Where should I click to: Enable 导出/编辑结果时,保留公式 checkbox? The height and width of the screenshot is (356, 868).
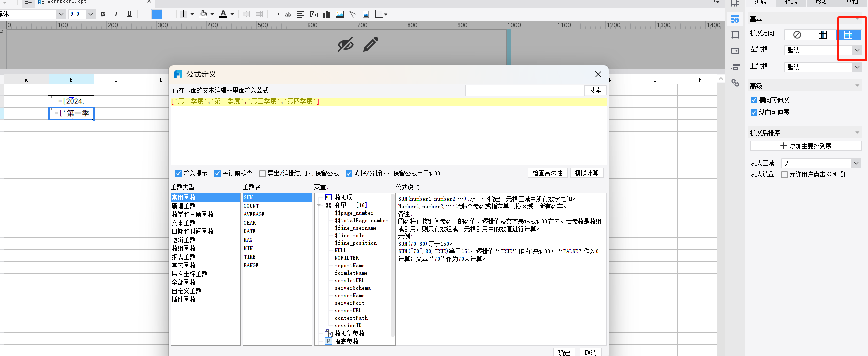click(262, 173)
